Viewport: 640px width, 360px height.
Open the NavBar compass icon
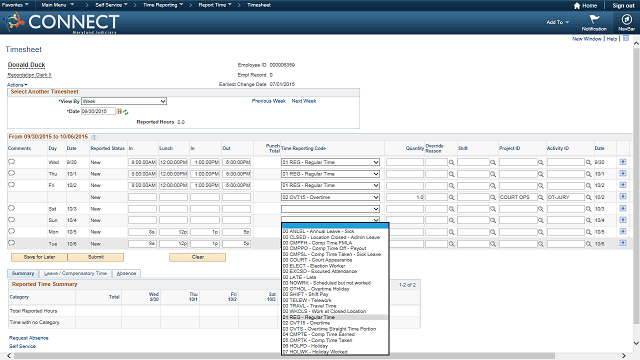click(626, 20)
